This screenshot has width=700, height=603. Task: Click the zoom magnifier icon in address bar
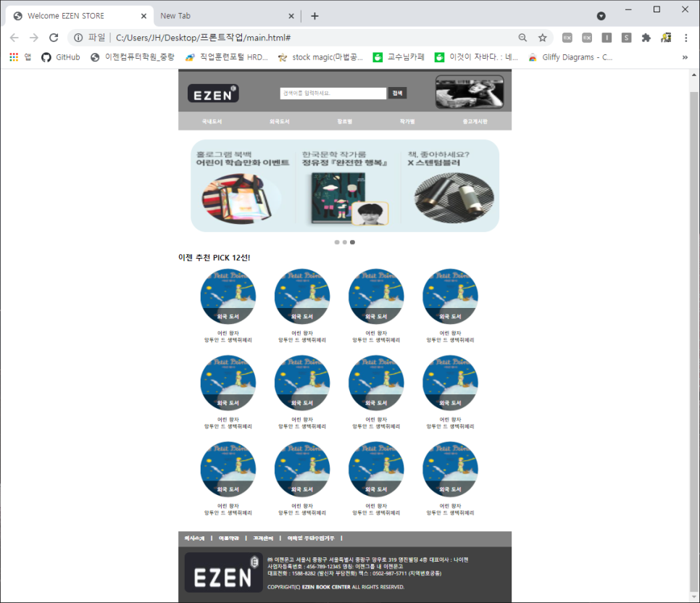[522, 38]
